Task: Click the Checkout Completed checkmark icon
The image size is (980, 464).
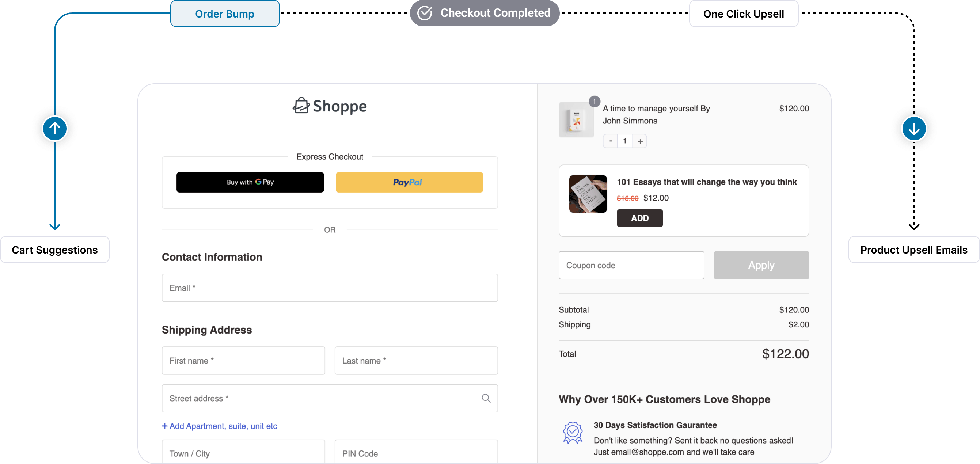Action: click(425, 13)
